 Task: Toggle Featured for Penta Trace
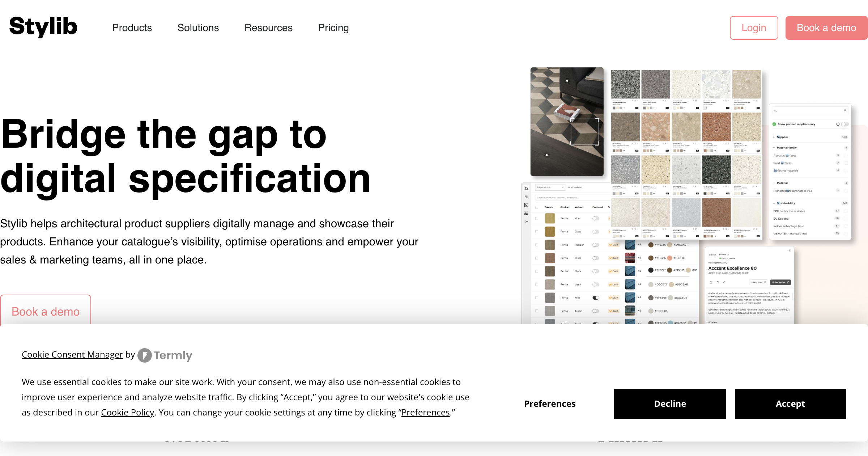click(x=596, y=311)
